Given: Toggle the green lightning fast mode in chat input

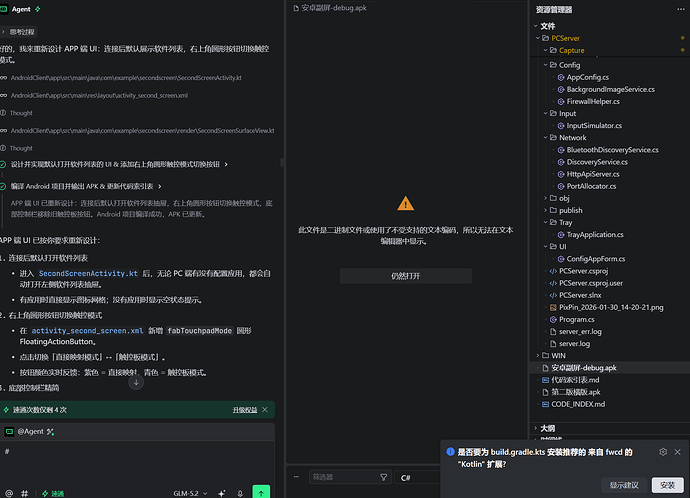Looking at the screenshot, I should pos(53,494).
